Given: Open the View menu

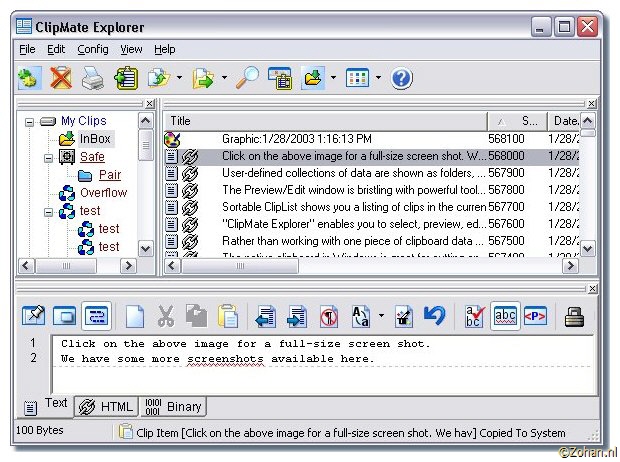Looking at the screenshot, I should 131,49.
